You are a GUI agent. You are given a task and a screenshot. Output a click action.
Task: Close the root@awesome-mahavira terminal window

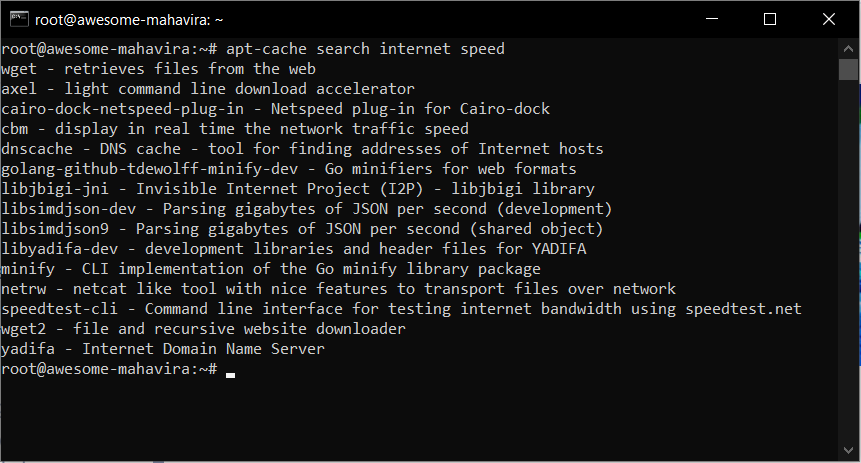tap(829, 19)
